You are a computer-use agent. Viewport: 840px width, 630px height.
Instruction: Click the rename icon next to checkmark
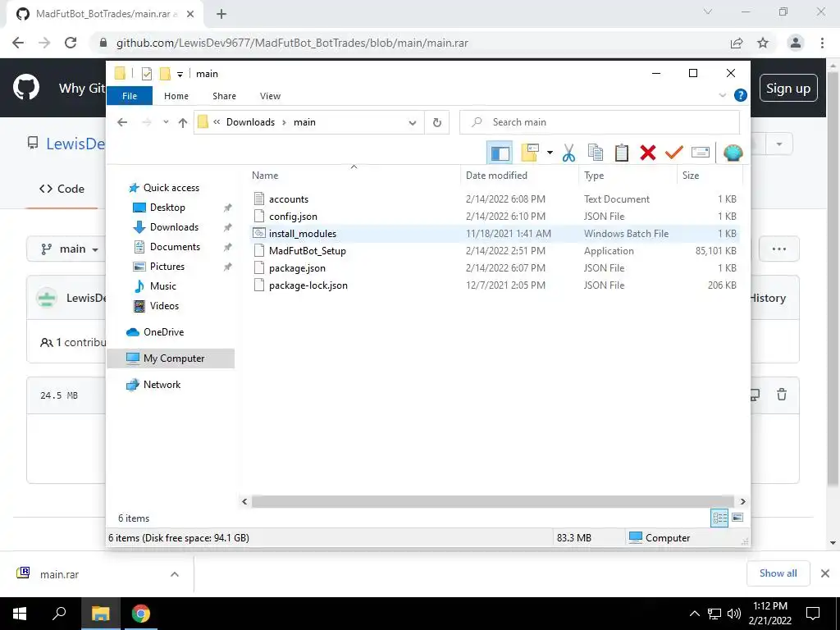[701, 153]
